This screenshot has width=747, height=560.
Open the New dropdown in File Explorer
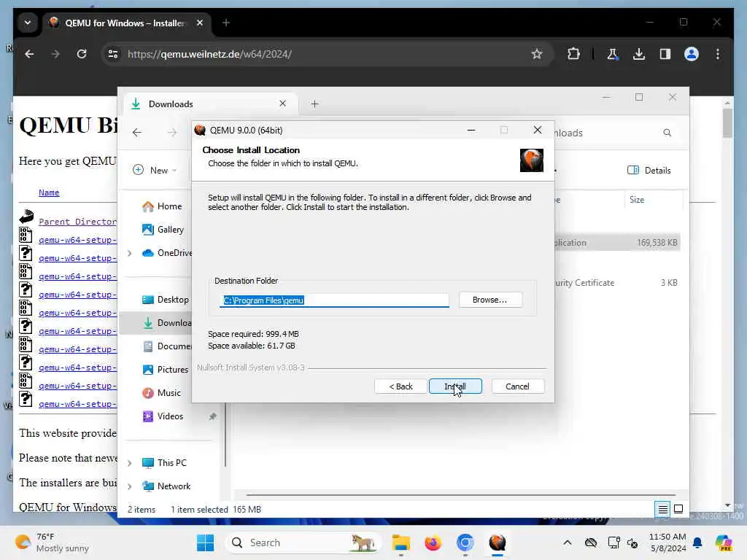click(x=155, y=170)
